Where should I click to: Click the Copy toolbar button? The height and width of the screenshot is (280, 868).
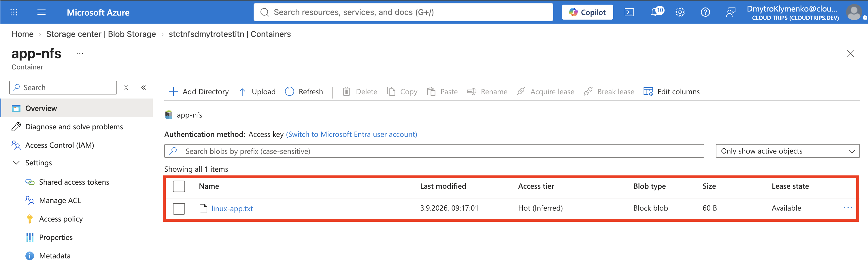pyautogui.click(x=402, y=92)
